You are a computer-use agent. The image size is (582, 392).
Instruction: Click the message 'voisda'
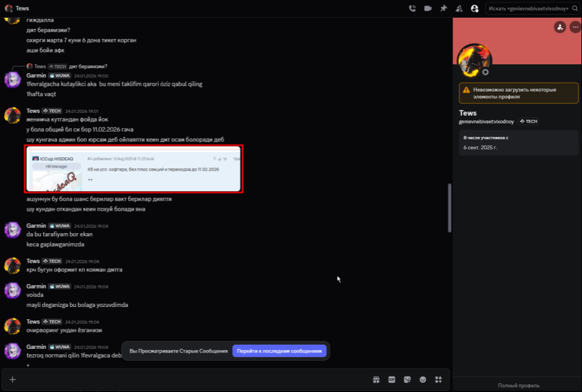click(x=35, y=295)
